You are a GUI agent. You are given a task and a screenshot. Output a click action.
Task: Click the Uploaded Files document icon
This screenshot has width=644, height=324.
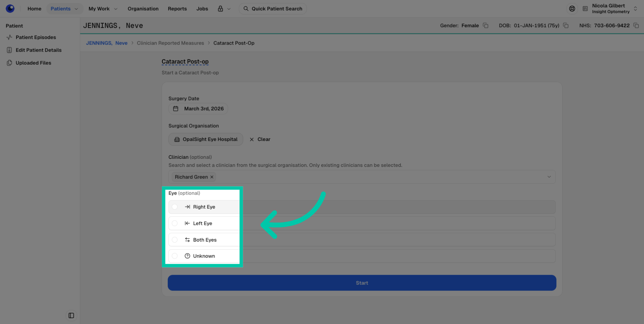9,63
